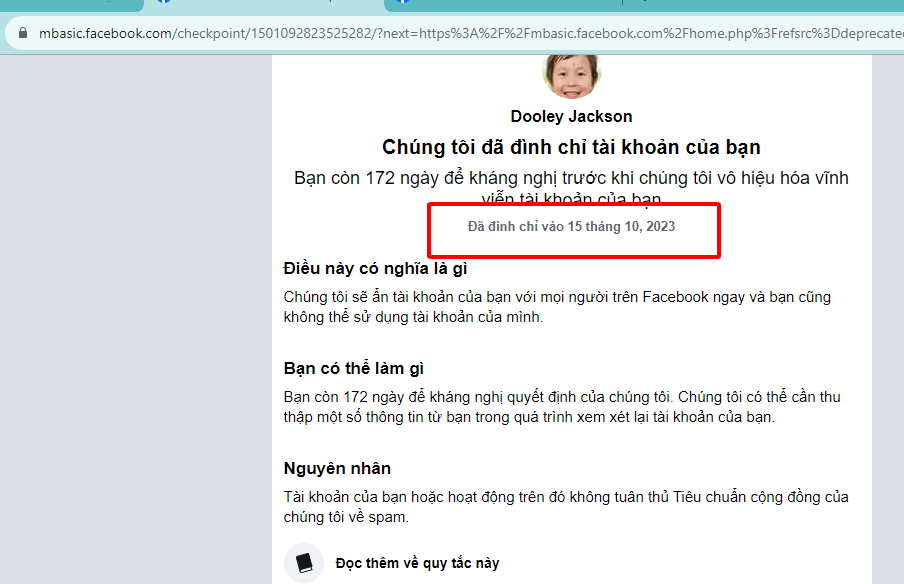Click subtitle 'Bạn còn 172 ngày để kháng nghị trước khi'
This screenshot has height=584, width=904.
coord(571,188)
